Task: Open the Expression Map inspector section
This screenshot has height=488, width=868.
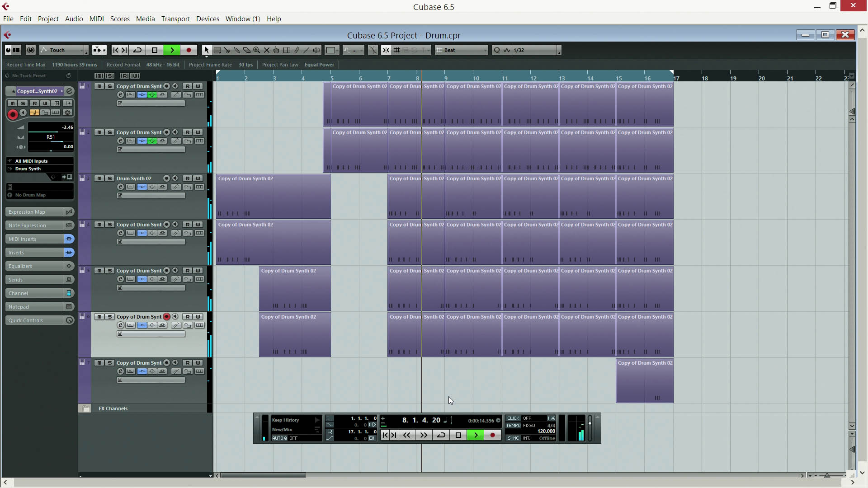Action: coord(34,212)
